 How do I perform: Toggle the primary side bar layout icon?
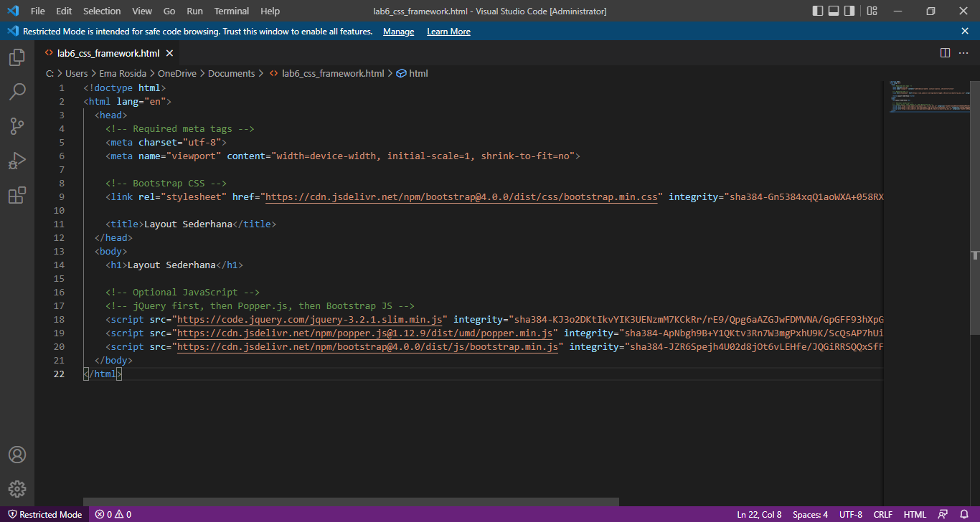818,11
